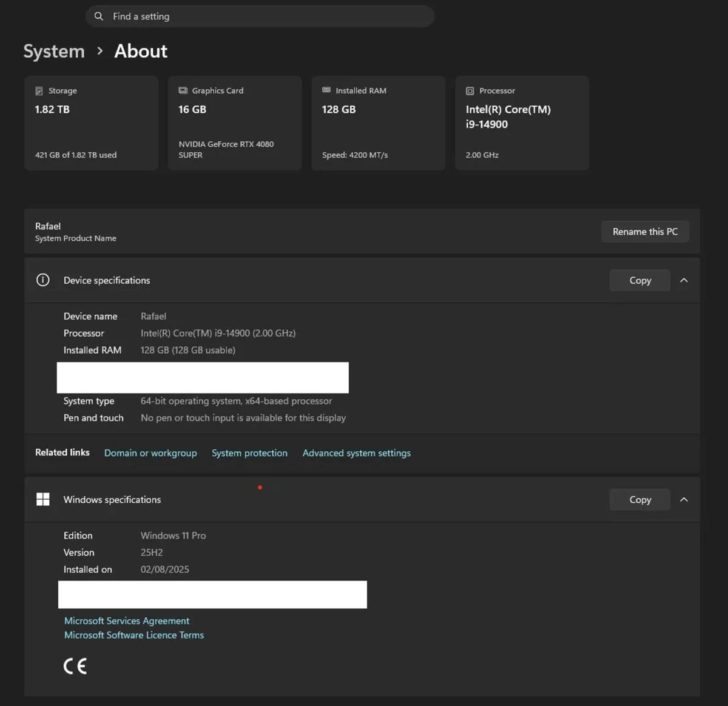Go back to System in breadcrumb
This screenshot has height=706, width=728.
[x=54, y=52]
